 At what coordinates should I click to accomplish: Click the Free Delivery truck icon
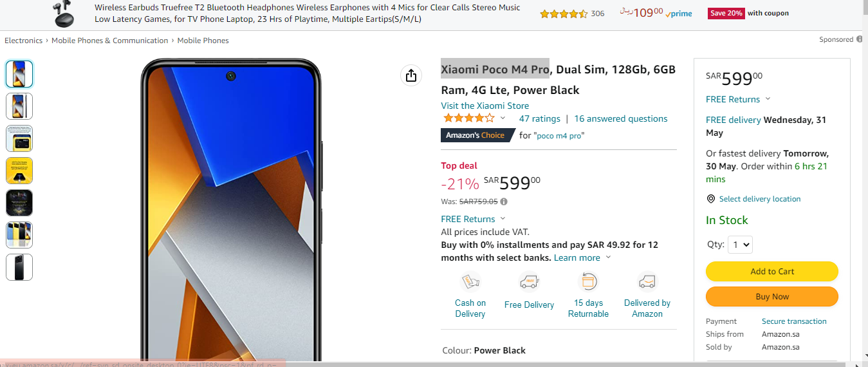(529, 282)
